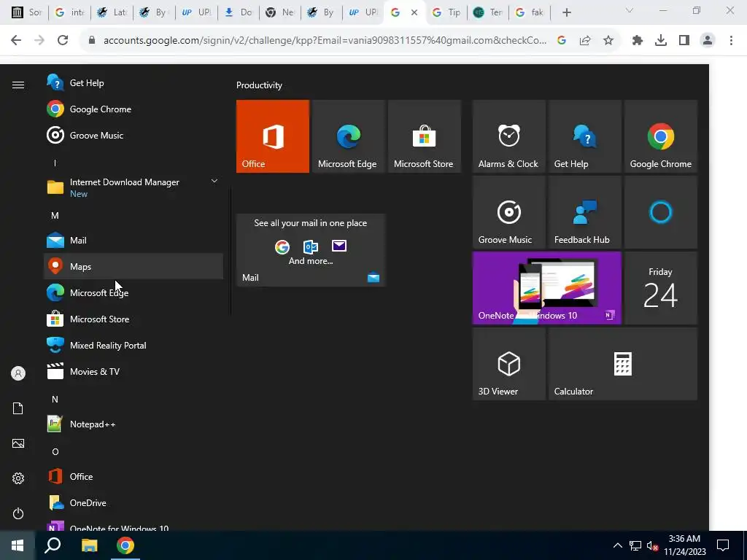The height and width of the screenshot is (560, 747).
Task: Open the Action Center notifications icon
Action: coord(723,545)
